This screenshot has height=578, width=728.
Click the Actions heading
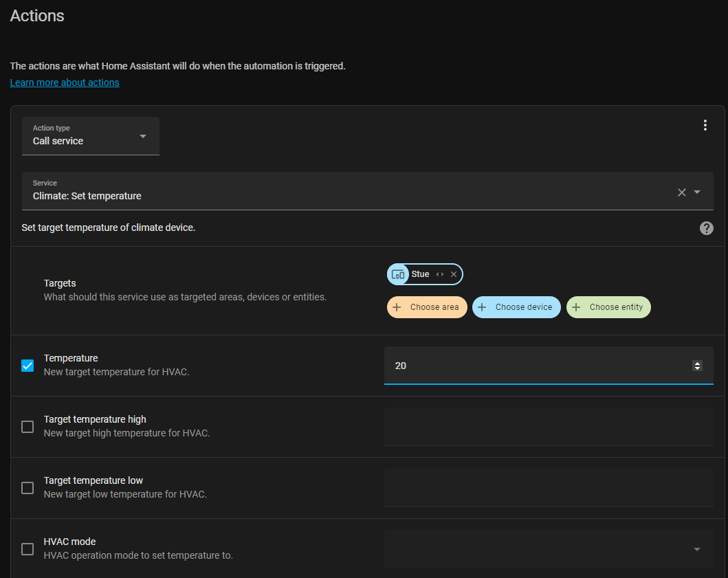[37, 16]
